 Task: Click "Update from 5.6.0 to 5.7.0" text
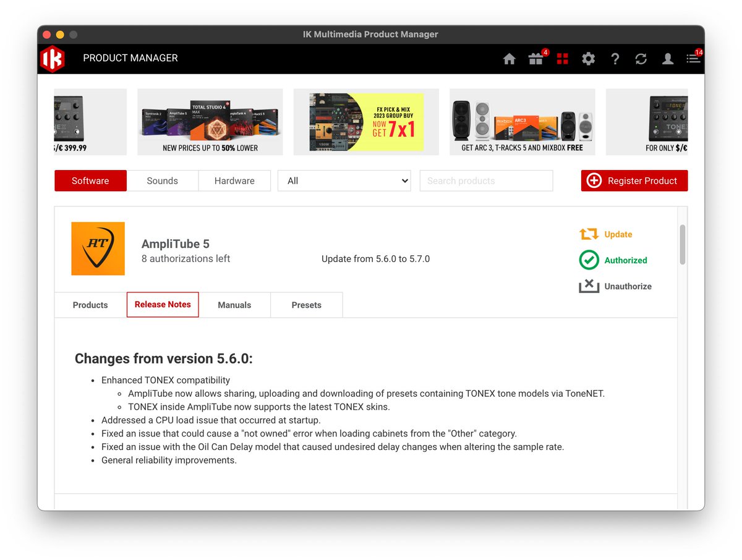(375, 258)
